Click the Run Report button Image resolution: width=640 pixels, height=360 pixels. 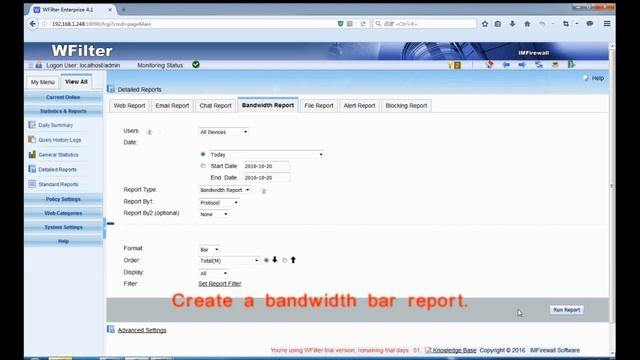pos(567,310)
